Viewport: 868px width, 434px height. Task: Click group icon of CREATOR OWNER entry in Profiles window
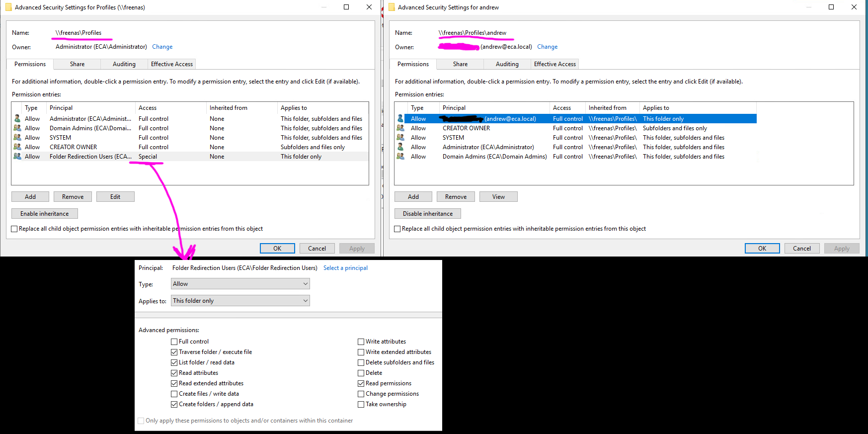pyautogui.click(x=17, y=147)
